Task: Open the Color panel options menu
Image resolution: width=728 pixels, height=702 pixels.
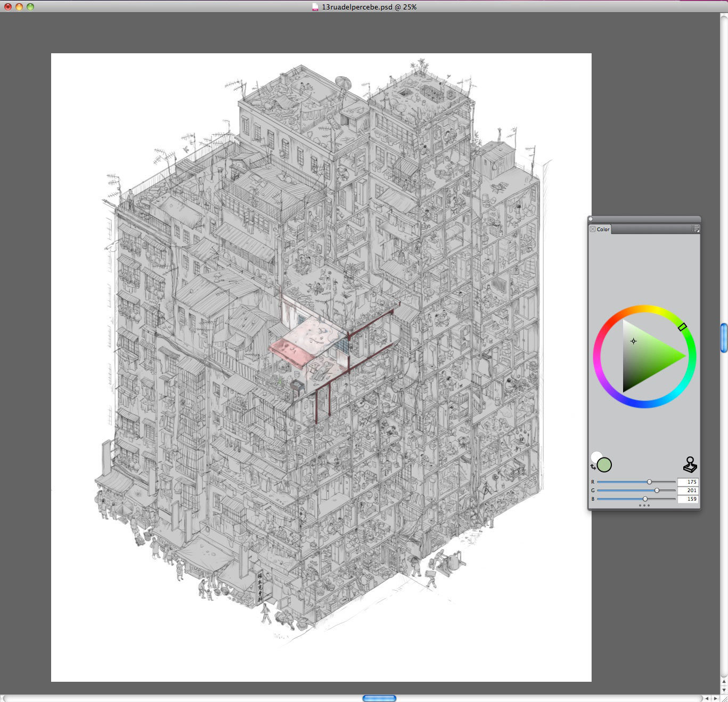Action: click(x=696, y=228)
